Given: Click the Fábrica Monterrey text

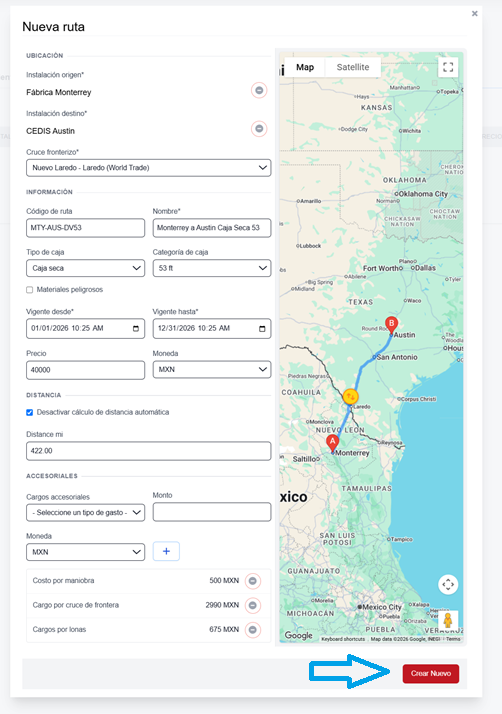Looking at the screenshot, I should click(59, 92).
